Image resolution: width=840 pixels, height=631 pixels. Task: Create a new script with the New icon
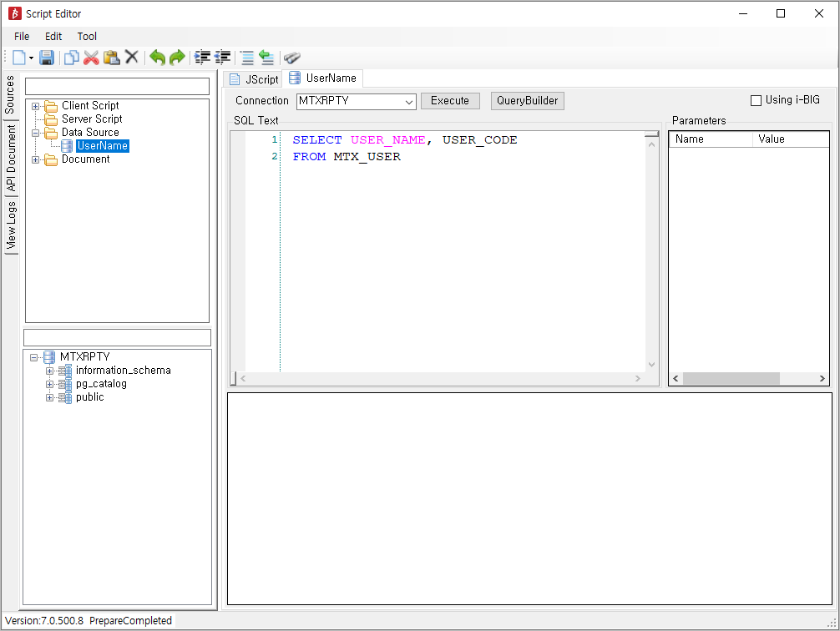(x=18, y=58)
